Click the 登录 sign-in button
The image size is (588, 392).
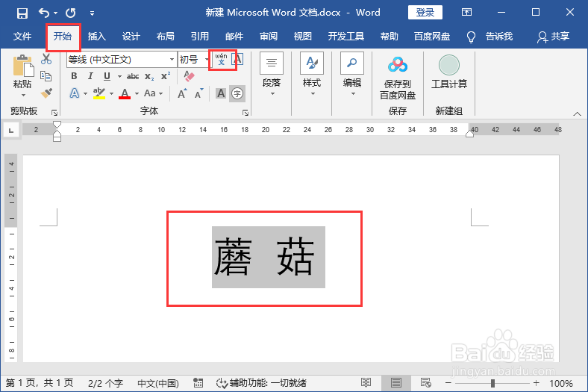click(x=425, y=13)
